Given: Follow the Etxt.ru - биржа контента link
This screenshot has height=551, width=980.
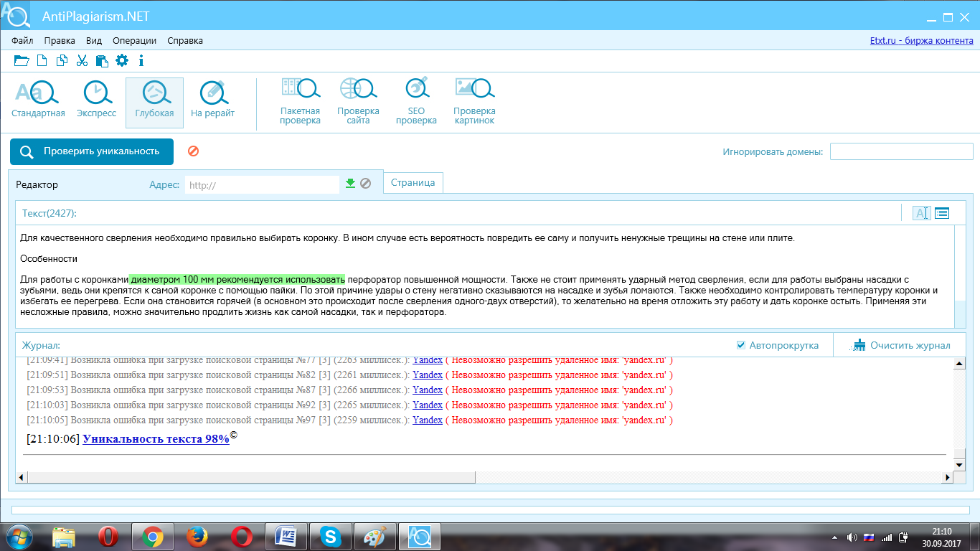Looking at the screenshot, I should point(921,41).
